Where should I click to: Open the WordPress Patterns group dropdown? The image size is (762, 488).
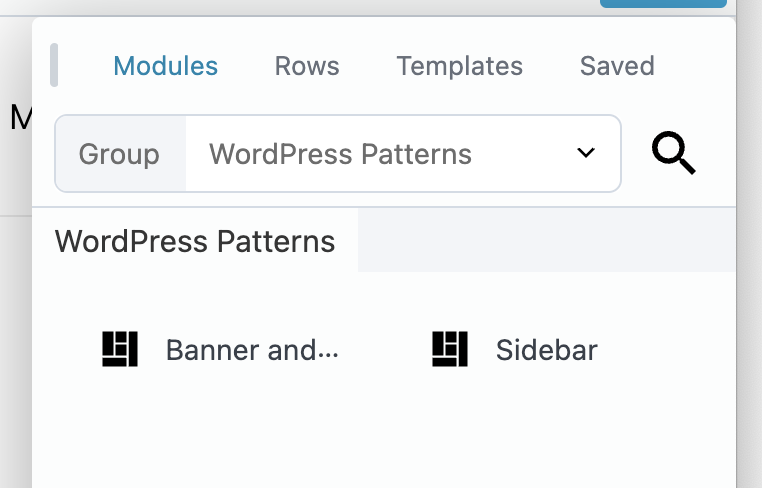(x=403, y=154)
